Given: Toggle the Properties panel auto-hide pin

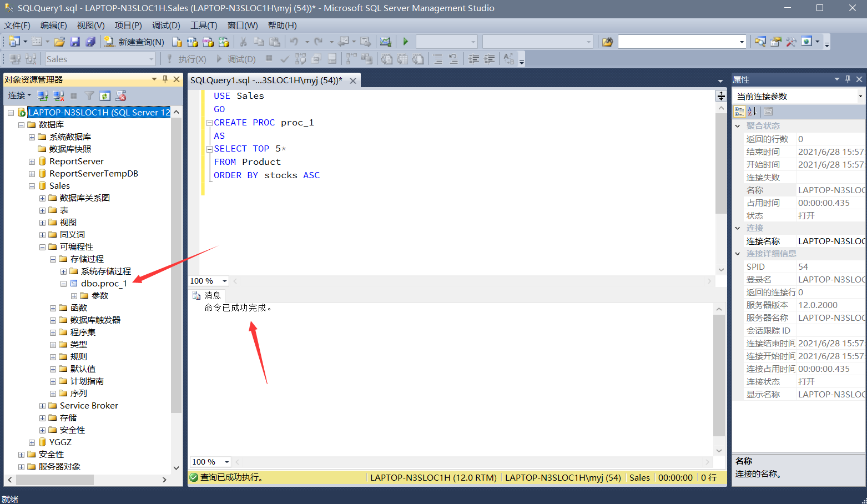Looking at the screenshot, I should (x=848, y=79).
